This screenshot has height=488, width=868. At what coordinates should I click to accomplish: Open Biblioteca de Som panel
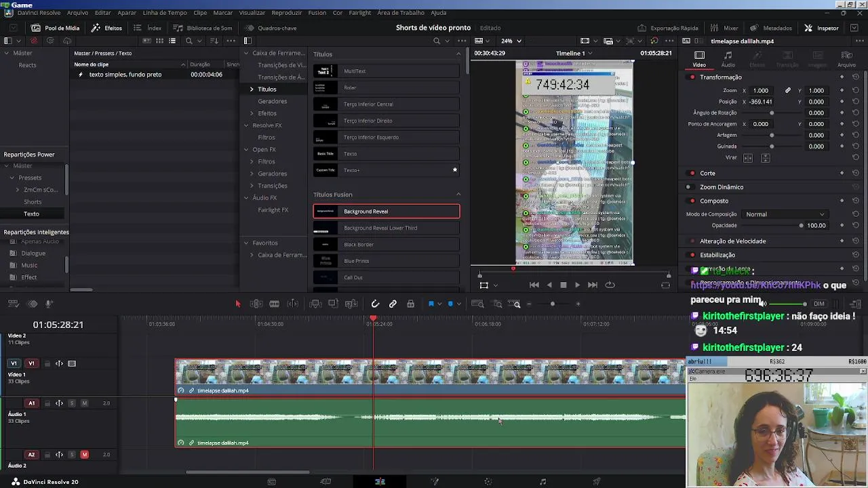click(x=203, y=28)
